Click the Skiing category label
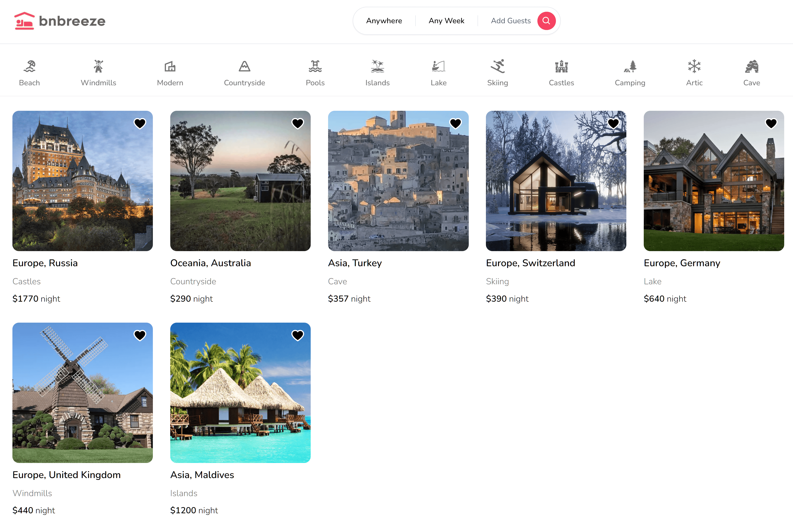793x532 pixels. [x=498, y=83]
